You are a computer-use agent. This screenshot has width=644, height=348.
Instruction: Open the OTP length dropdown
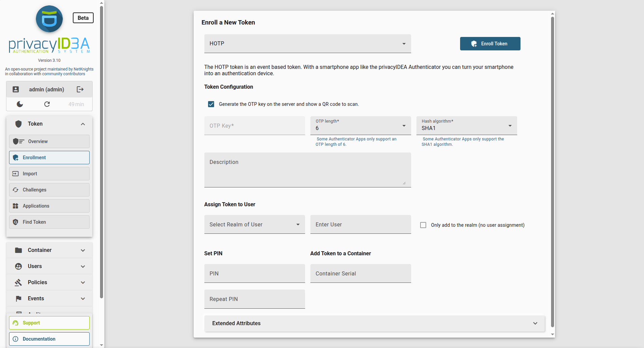[360, 126]
